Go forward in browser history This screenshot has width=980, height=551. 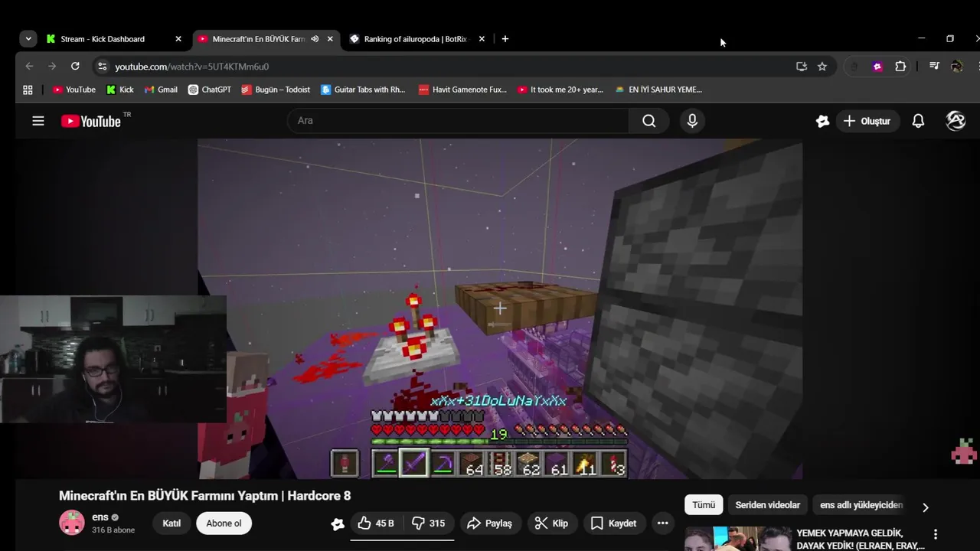(52, 67)
